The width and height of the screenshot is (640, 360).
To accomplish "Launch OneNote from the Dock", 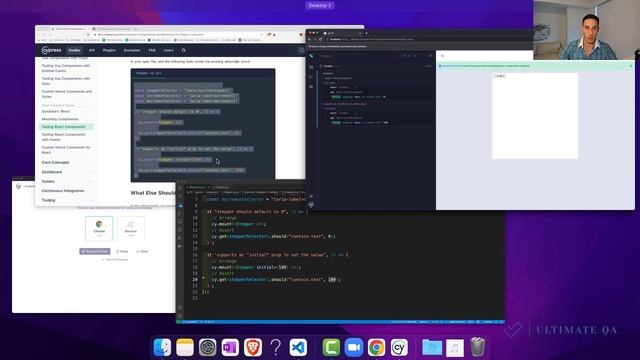I will tap(230, 347).
